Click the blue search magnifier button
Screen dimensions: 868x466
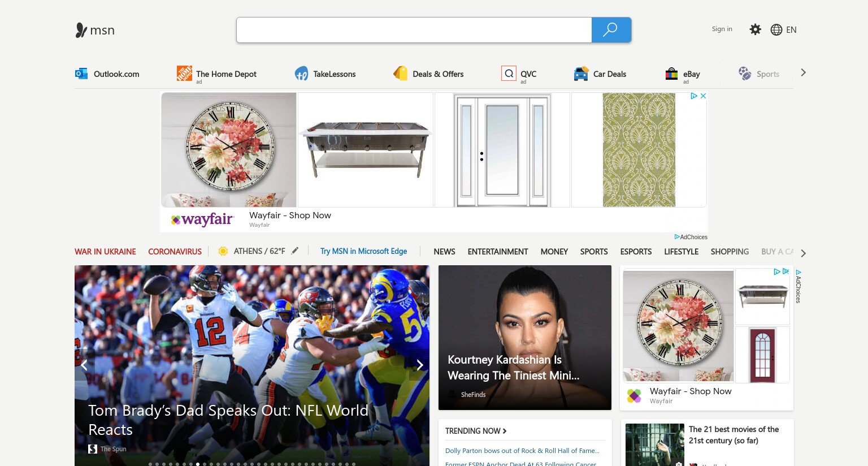611,30
